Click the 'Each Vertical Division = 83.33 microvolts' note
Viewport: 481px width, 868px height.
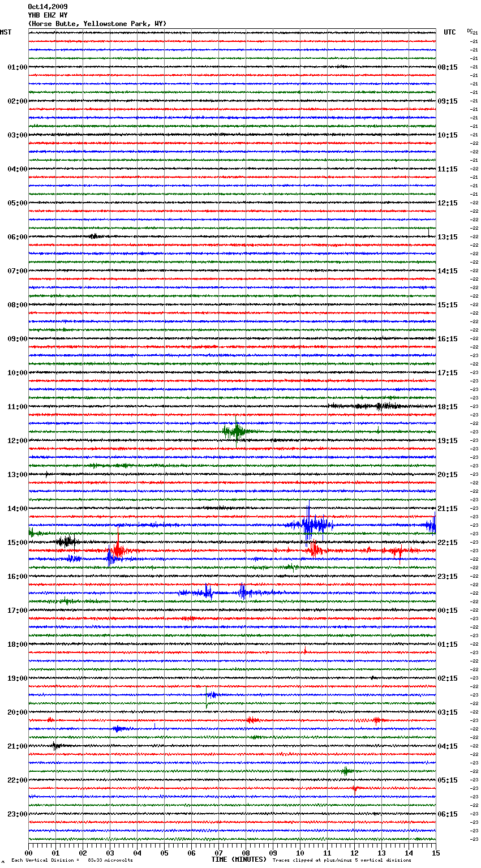(x=72, y=860)
